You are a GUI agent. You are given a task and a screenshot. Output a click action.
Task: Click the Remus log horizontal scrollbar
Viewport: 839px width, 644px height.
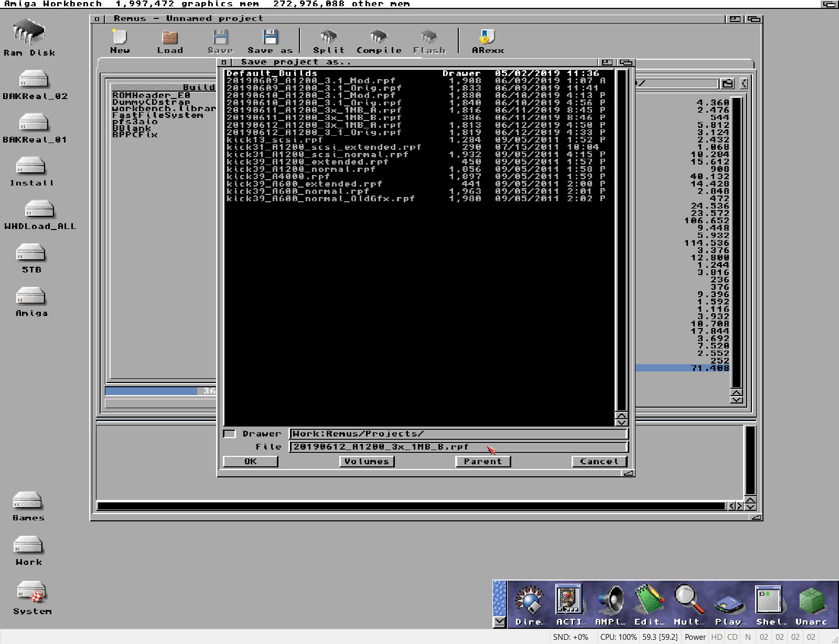(412, 506)
